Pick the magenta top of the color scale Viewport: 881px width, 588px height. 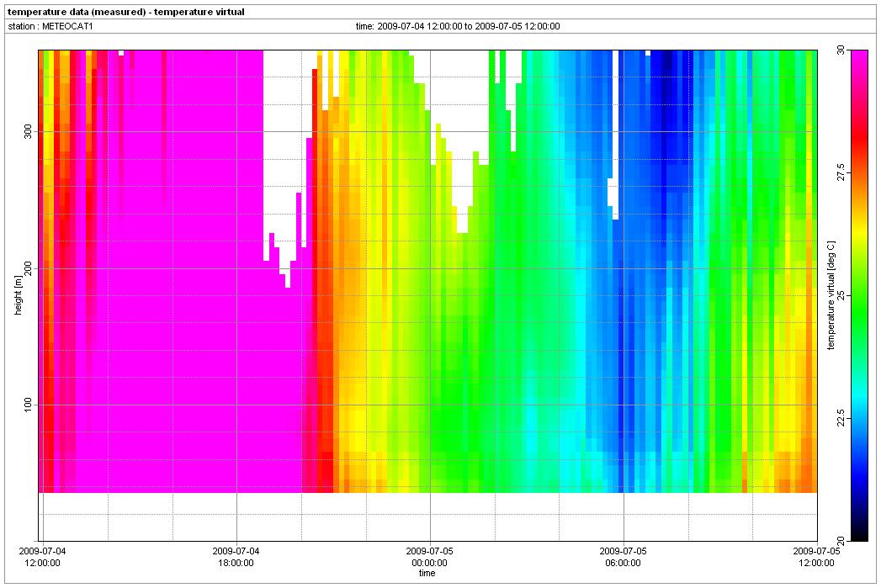coord(859,63)
